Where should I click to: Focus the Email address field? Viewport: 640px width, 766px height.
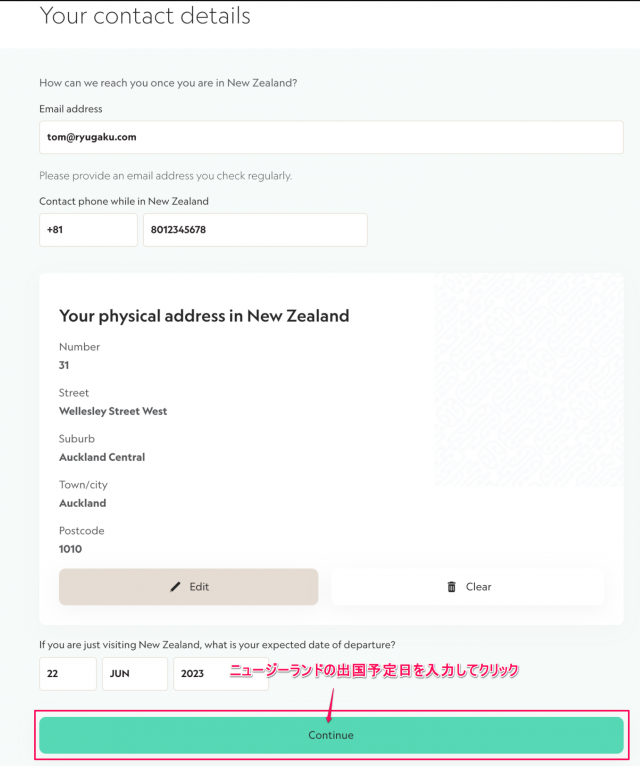point(331,137)
